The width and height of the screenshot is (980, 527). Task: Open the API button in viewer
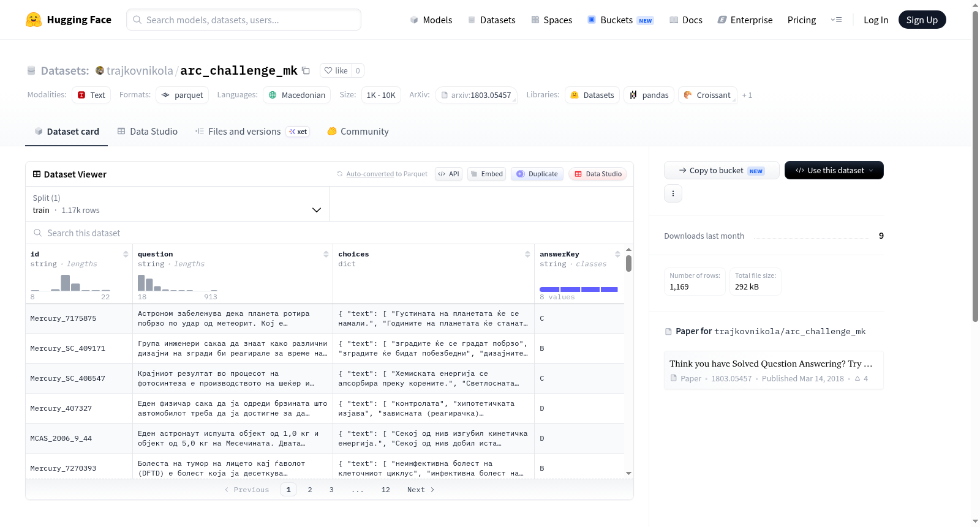[x=448, y=174]
